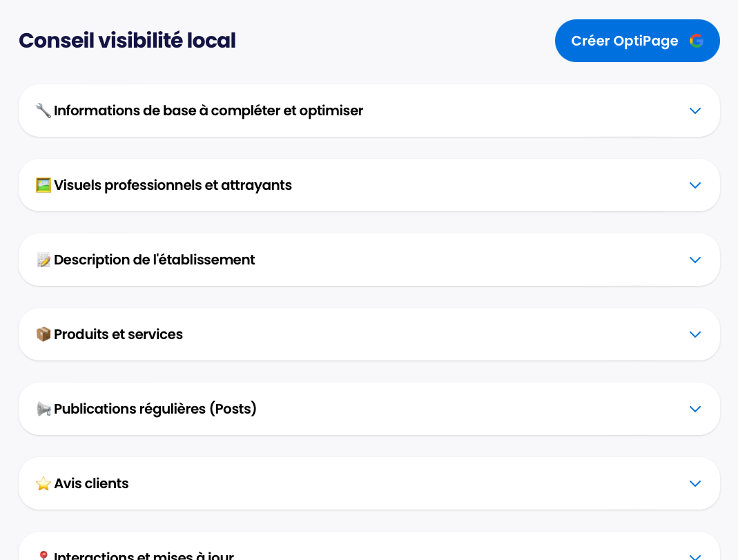Click the package box icon beside Produits
The height and width of the screenshot is (560, 738).
(43, 335)
